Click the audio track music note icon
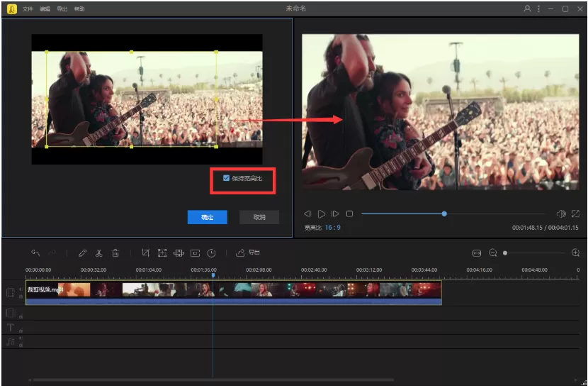The image size is (588, 388). click(x=11, y=342)
